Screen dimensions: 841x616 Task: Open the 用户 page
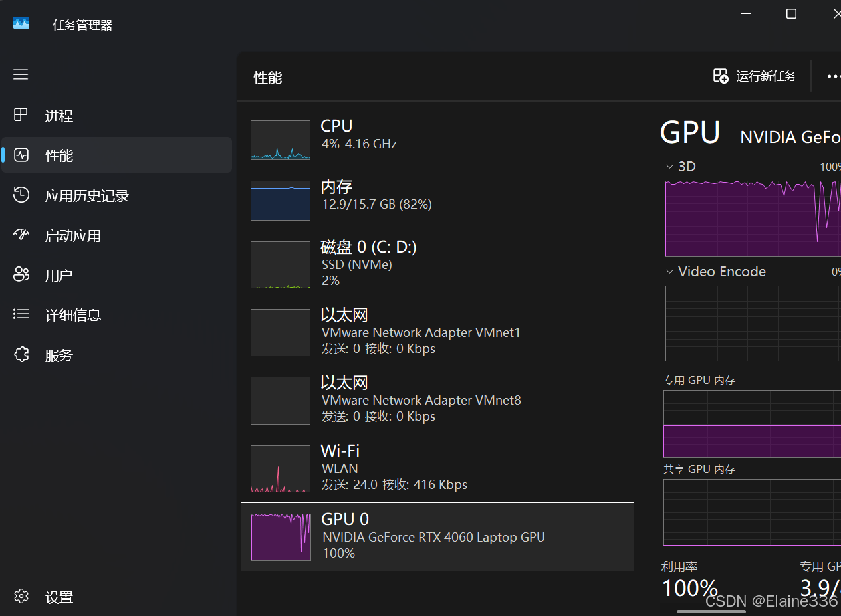click(x=116, y=275)
